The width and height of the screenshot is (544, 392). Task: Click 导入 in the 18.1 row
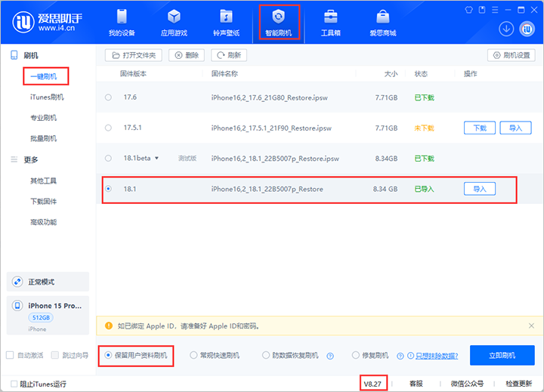pyautogui.click(x=480, y=189)
